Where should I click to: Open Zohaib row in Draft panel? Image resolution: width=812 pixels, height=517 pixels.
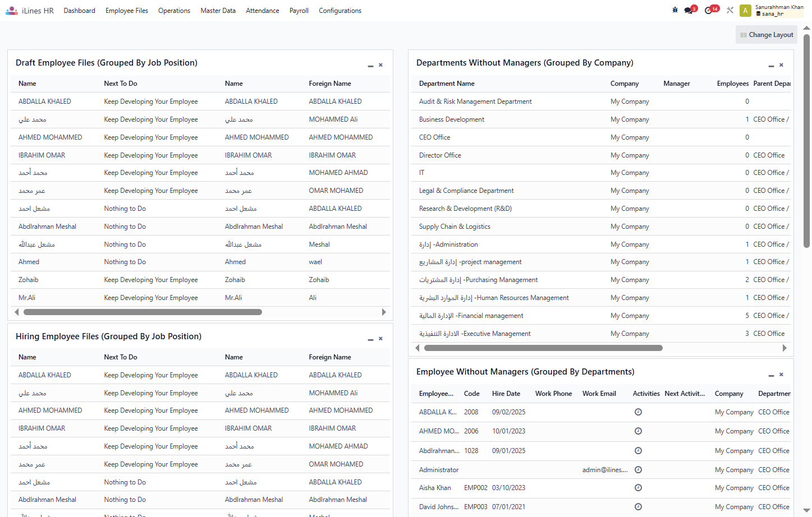[200, 280]
